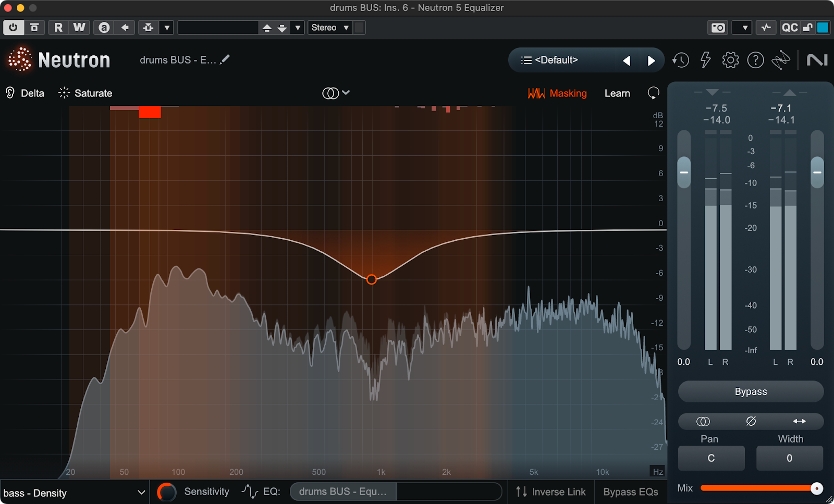This screenshot has height=504, width=834.
Task: Open Neutron settings gear
Action: click(x=730, y=60)
